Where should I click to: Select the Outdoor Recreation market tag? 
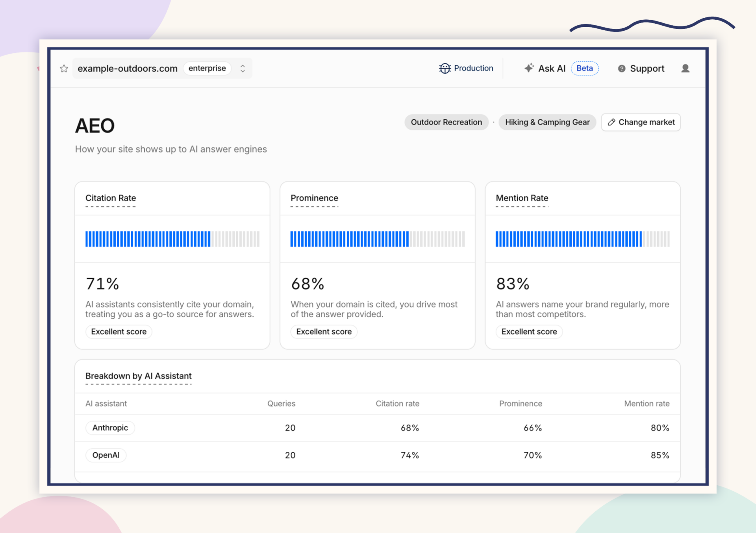tap(446, 122)
